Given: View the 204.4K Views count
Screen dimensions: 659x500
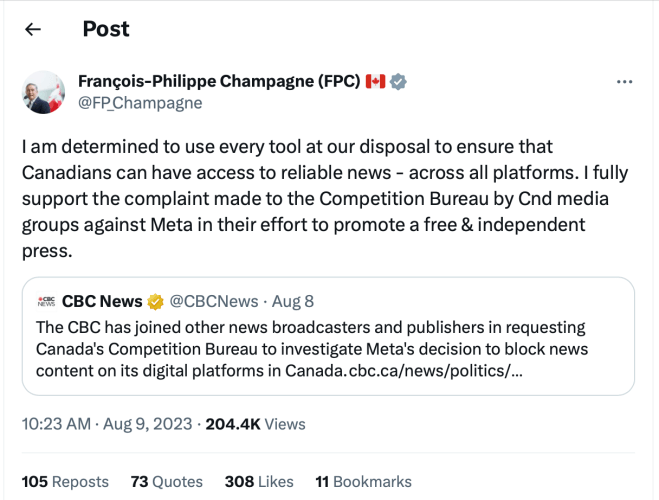Looking at the screenshot, I should click(x=255, y=424).
